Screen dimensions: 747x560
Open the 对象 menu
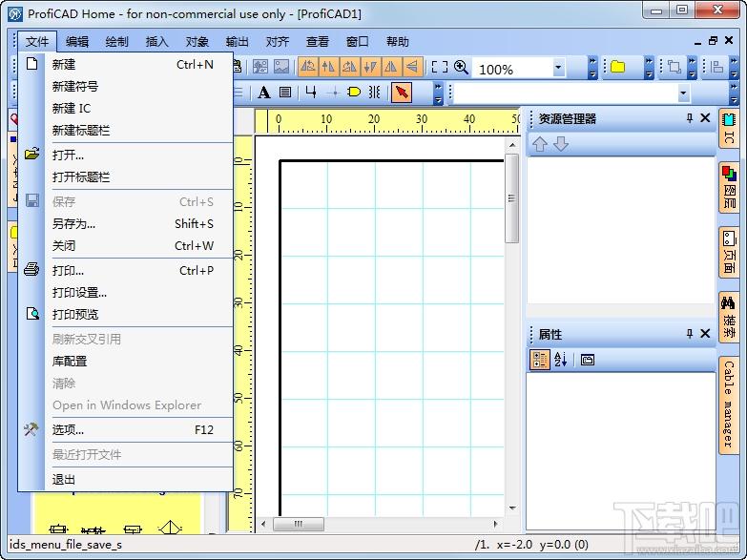(197, 41)
